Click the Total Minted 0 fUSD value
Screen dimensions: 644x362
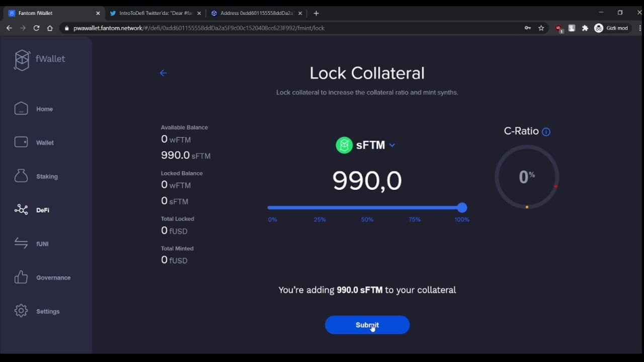[174, 260]
